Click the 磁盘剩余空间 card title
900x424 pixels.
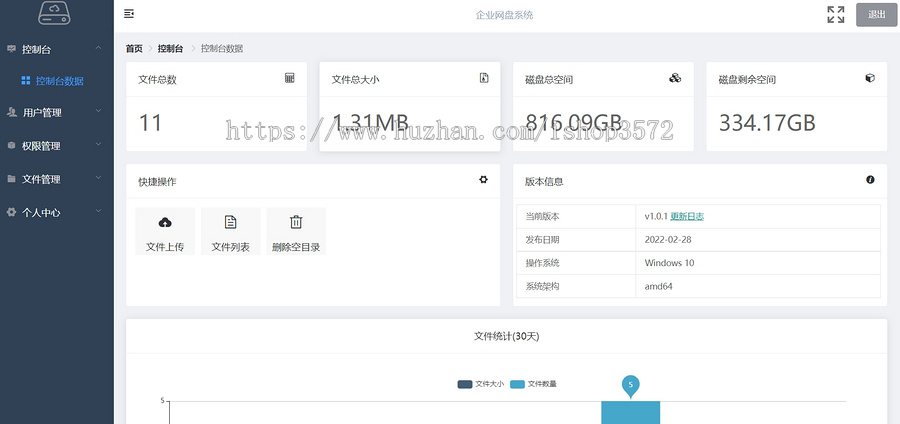click(x=747, y=80)
